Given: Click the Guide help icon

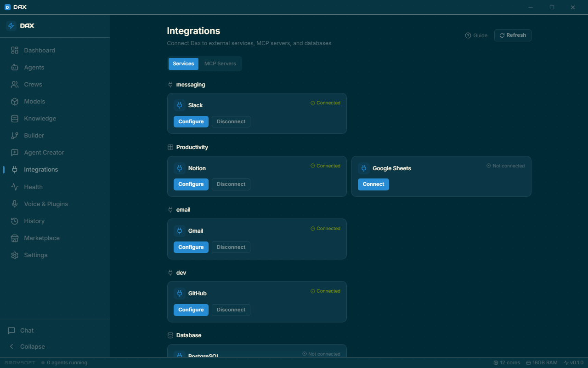Looking at the screenshot, I should coord(468,35).
